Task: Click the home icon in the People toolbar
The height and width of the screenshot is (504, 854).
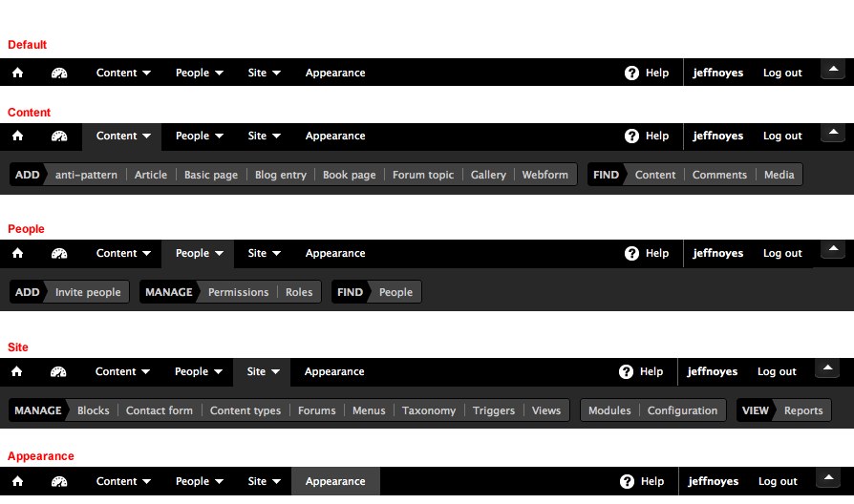Action: click(x=17, y=253)
